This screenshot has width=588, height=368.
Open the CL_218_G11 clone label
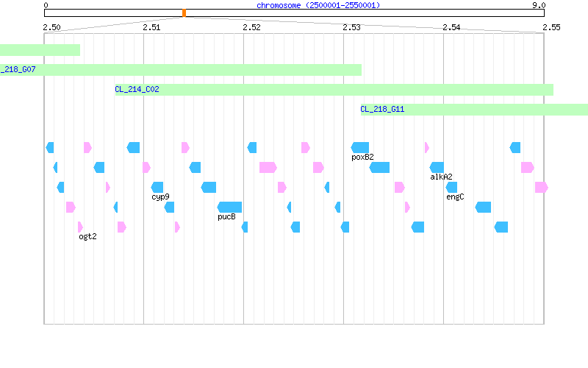[x=382, y=109]
